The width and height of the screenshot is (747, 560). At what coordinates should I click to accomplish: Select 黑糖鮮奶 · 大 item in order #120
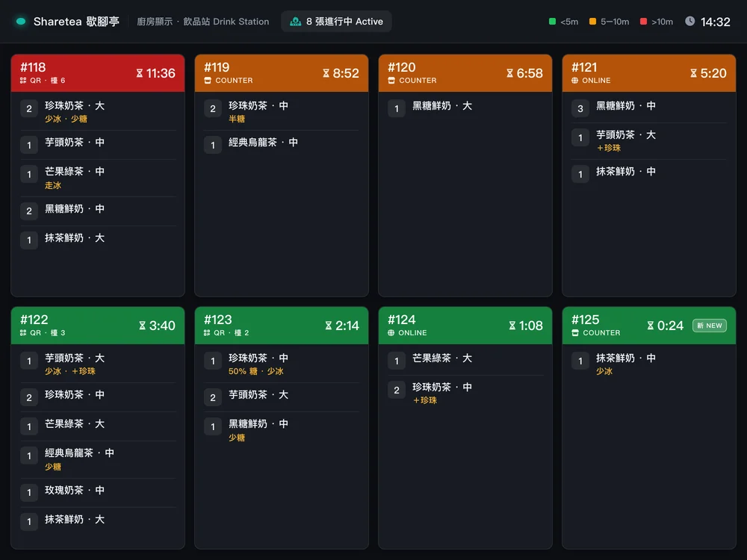[x=465, y=108]
